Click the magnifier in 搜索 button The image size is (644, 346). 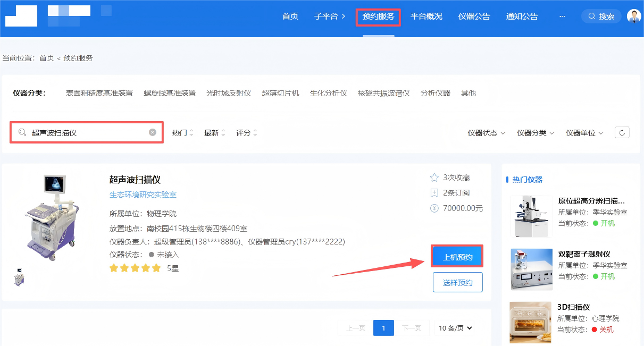coord(591,16)
